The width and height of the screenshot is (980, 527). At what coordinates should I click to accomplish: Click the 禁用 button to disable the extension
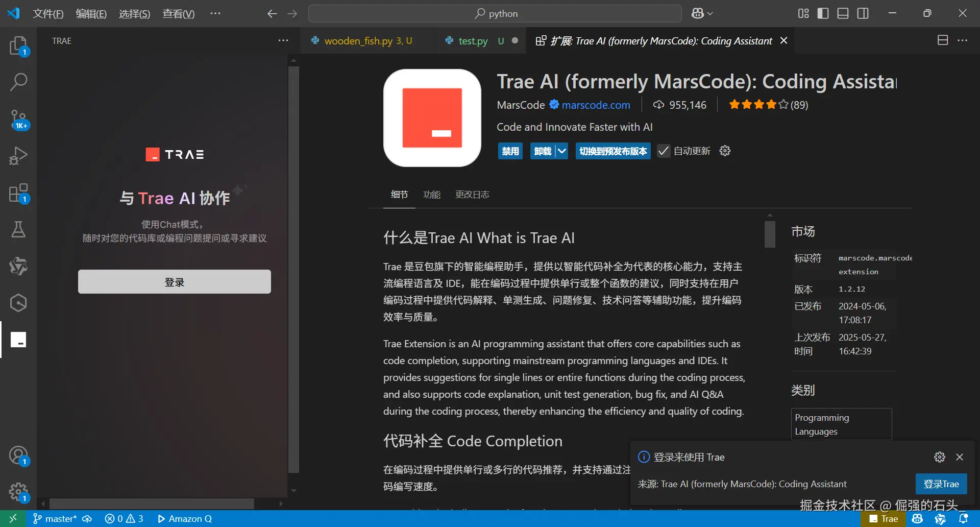point(510,151)
